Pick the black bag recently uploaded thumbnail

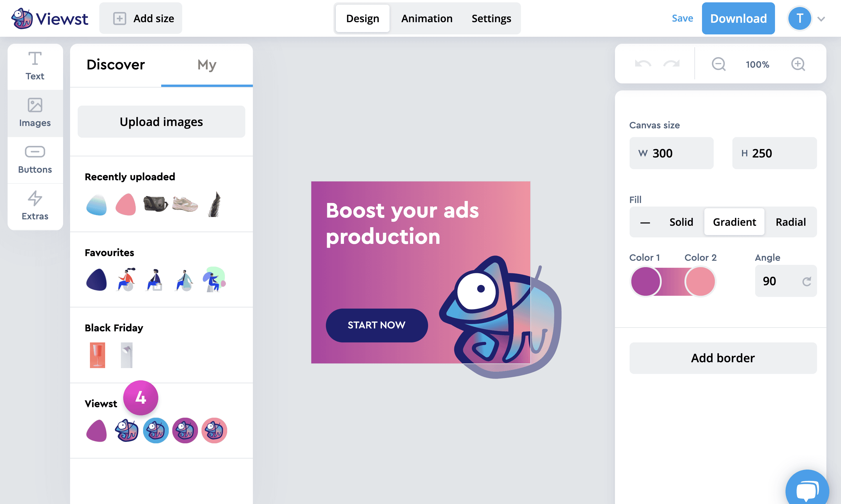click(155, 204)
